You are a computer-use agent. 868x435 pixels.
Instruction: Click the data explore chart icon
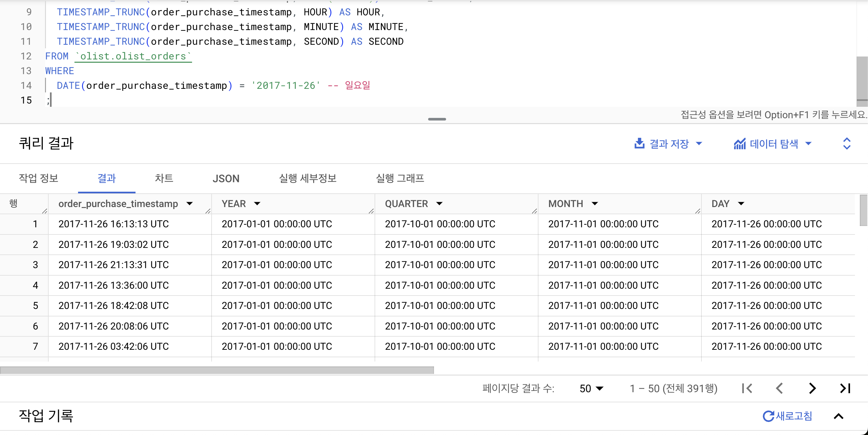739,144
